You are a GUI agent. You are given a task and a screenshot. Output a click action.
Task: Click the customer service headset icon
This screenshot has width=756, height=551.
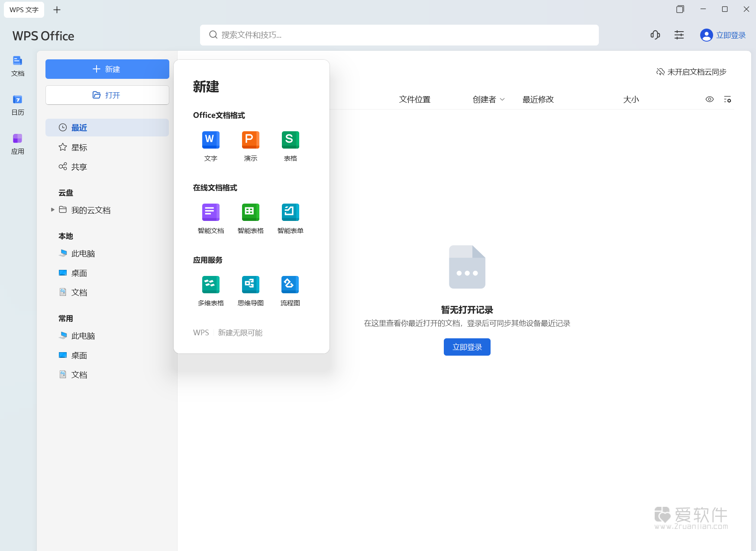tap(655, 35)
